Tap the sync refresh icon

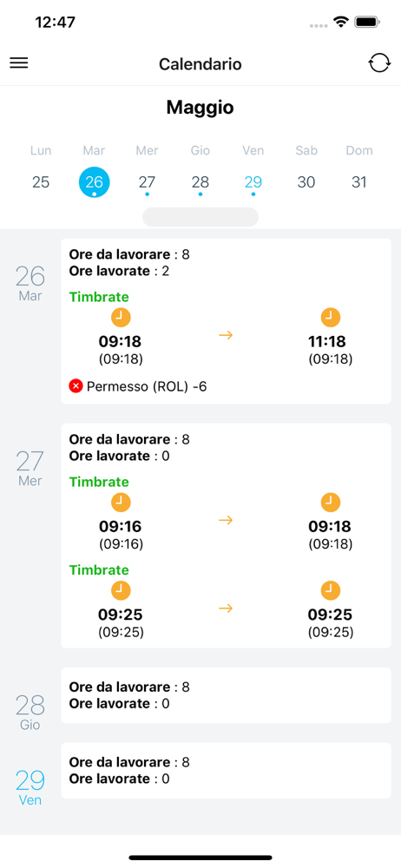click(x=379, y=63)
